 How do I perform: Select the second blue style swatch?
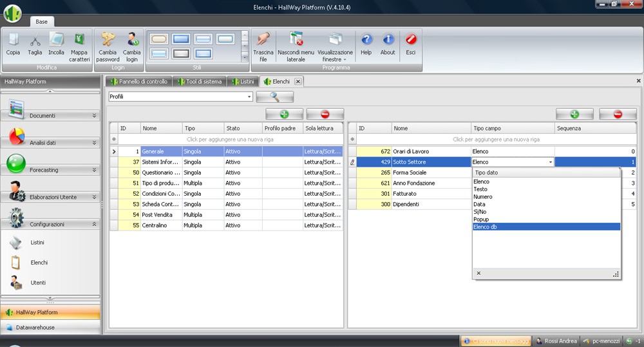pos(181,39)
